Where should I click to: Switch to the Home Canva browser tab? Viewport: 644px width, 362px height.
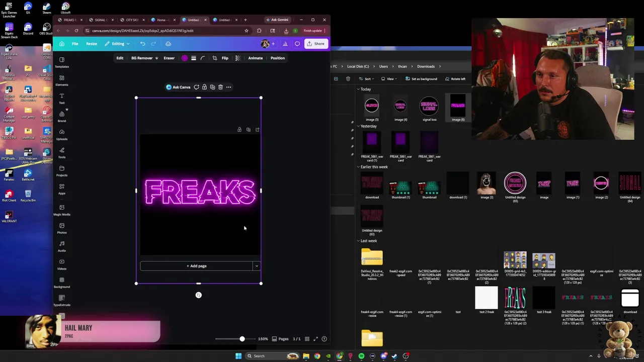163,20
